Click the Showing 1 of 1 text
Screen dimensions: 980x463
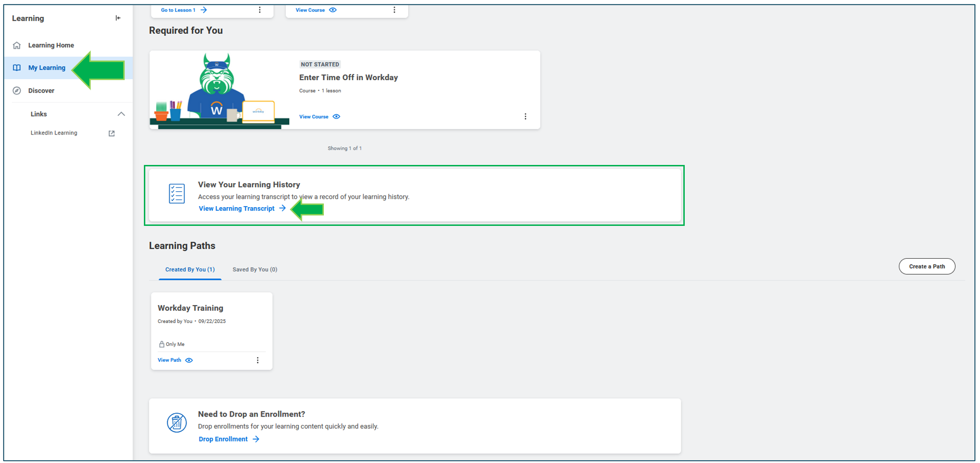(x=344, y=149)
